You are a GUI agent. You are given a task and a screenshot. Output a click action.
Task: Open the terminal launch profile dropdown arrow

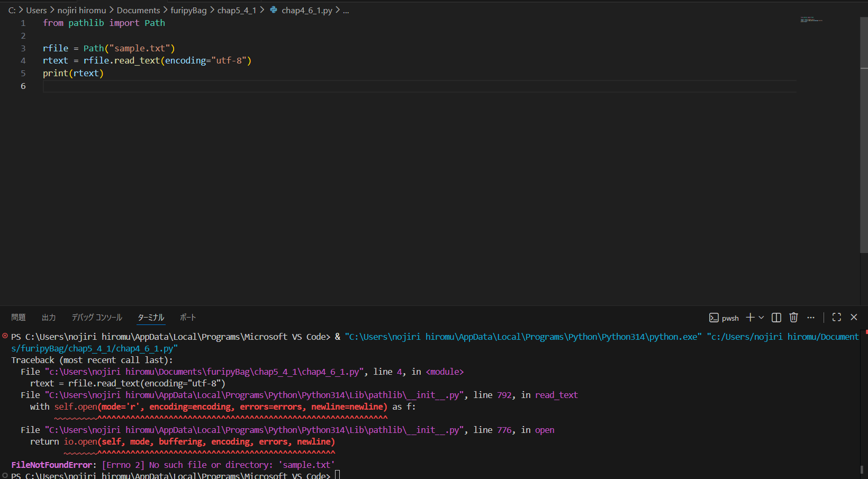762,318
